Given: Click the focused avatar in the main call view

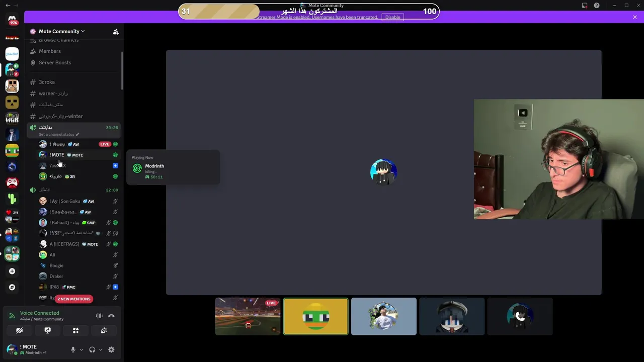Looking at the screenshot, I should (x=383, y=172).
